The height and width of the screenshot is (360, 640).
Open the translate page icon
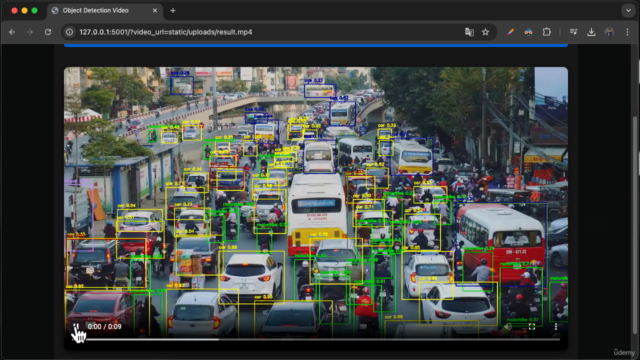(x=469, y=32)
